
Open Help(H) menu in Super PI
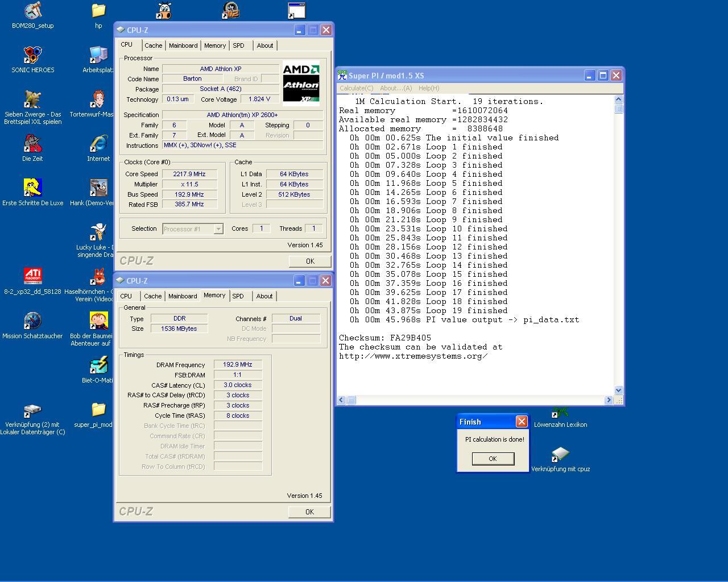(429, 88)
